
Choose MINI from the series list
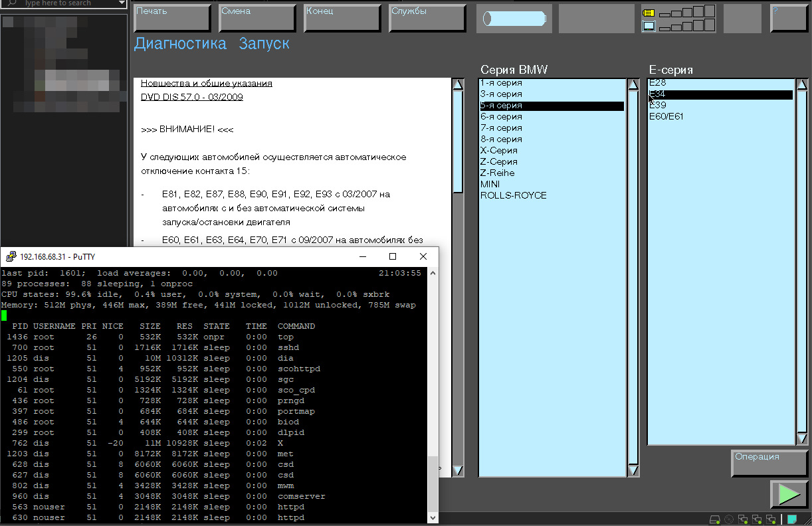pyautogui.click(x=490, y=184)
